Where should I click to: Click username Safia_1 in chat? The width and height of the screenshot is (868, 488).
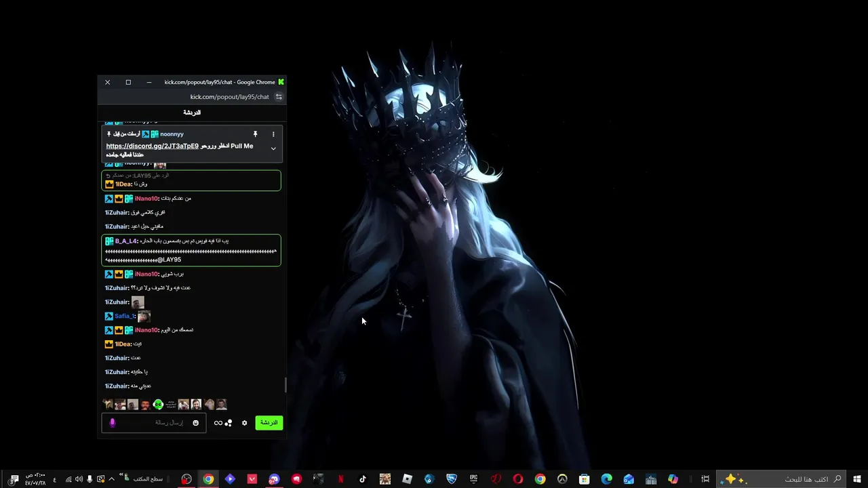click(124, 317)
